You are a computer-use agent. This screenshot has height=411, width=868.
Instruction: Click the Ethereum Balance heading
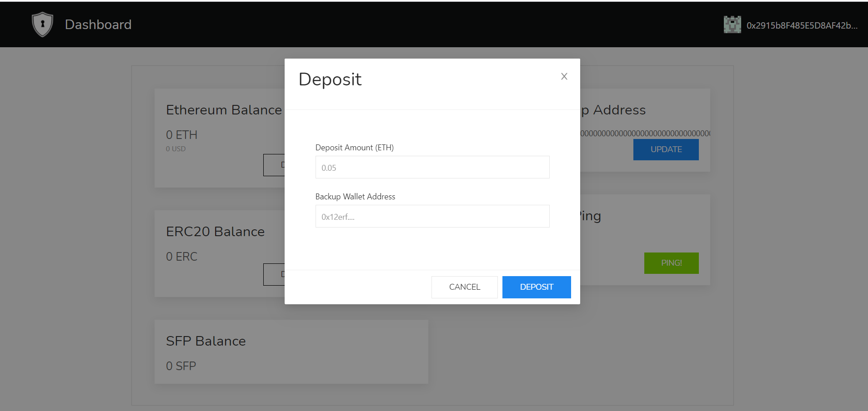[x=224, y=110]
